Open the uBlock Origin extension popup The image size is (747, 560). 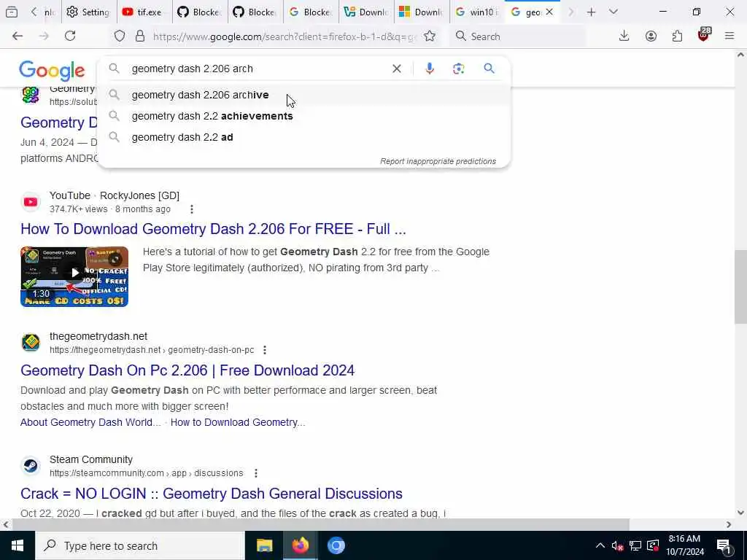point(704,35)
